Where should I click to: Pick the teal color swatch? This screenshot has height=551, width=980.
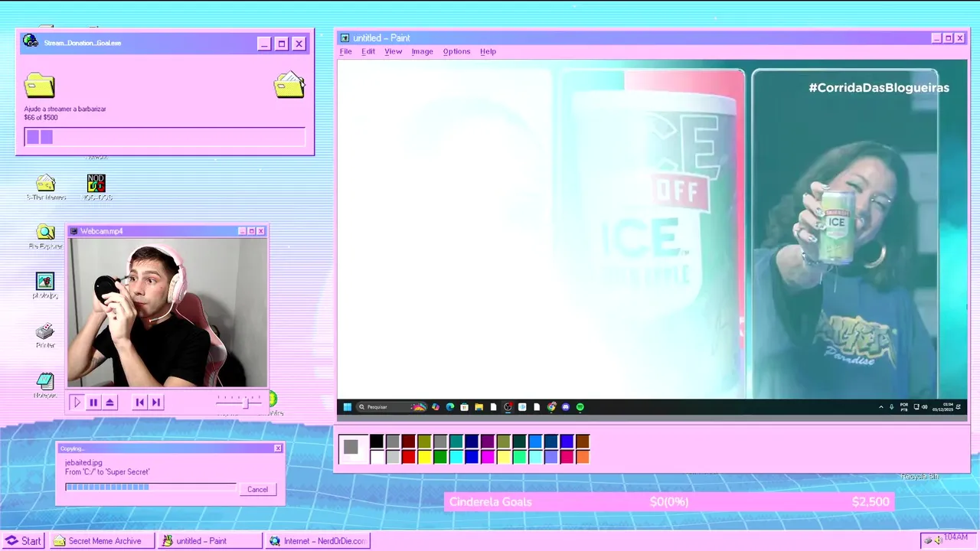tap(456, 442)
